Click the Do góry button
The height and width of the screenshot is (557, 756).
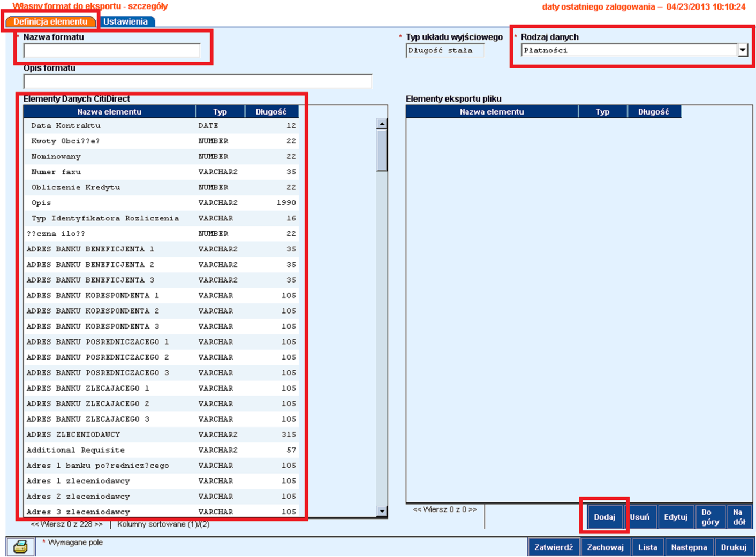point(710,517)
